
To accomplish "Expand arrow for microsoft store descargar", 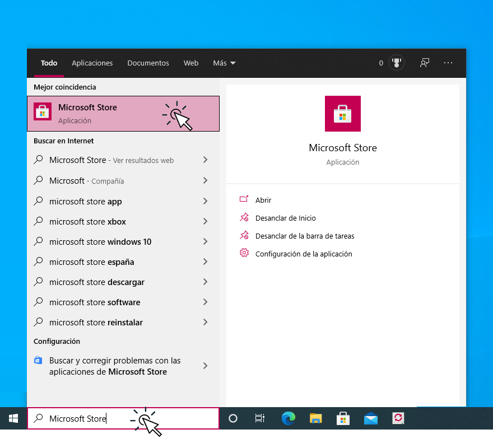I will tap(205, 282).
